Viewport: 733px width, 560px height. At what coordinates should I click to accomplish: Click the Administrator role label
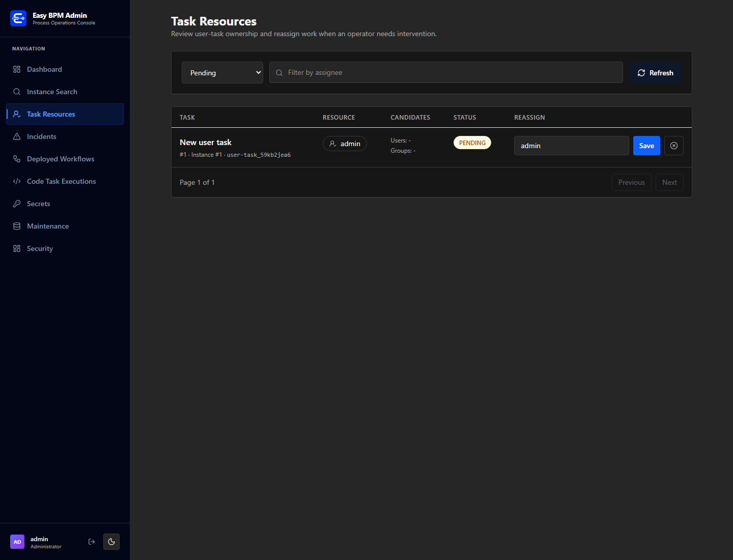tap(46, 547)
